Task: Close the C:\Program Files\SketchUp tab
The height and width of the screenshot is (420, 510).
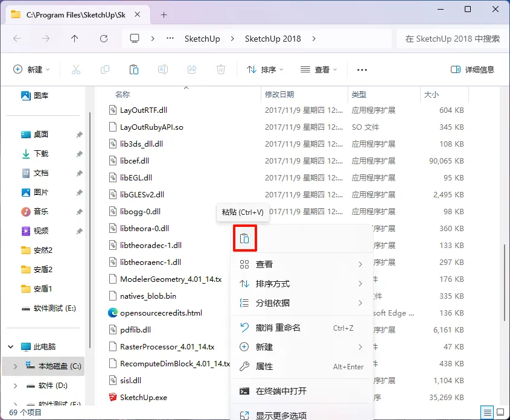Action: coord(138,14)
